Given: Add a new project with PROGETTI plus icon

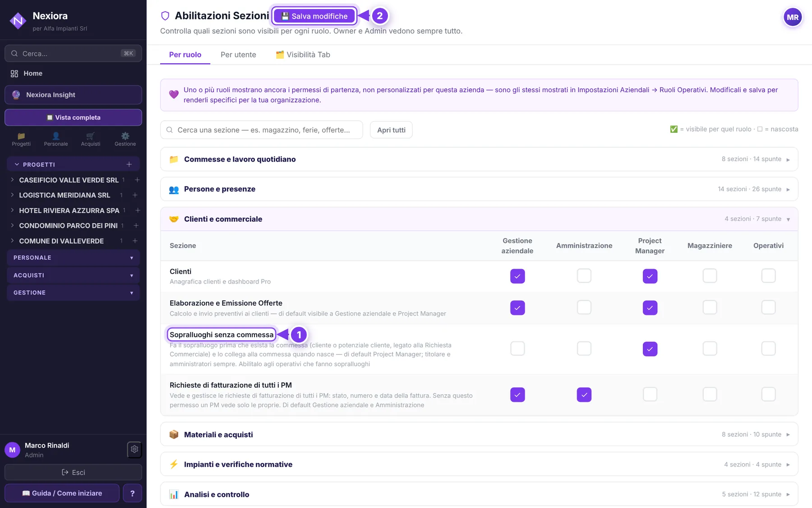Looking at the screenshot, I should pos(129,164).
